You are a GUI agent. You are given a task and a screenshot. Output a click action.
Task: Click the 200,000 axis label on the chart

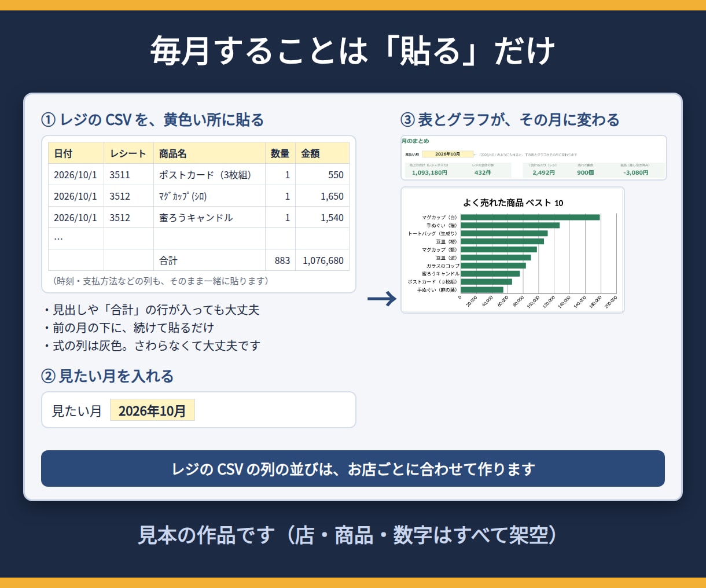(x=611, y=302)
